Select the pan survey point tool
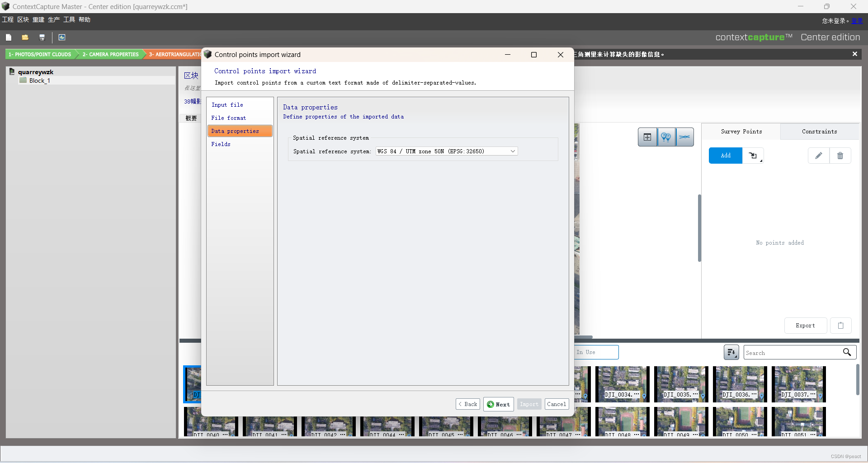This screenshot has width=868, height=463. coord(647,137)
